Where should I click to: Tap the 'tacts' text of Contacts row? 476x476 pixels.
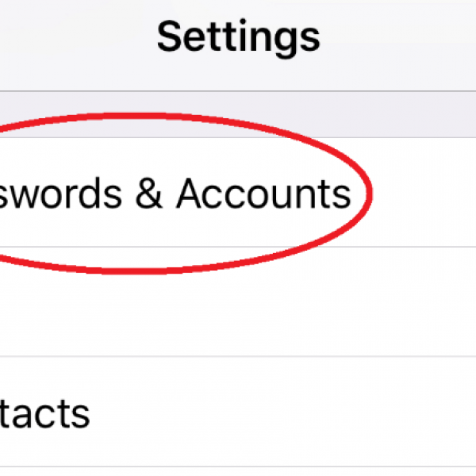pyautogui.click(x=44, y=413)
